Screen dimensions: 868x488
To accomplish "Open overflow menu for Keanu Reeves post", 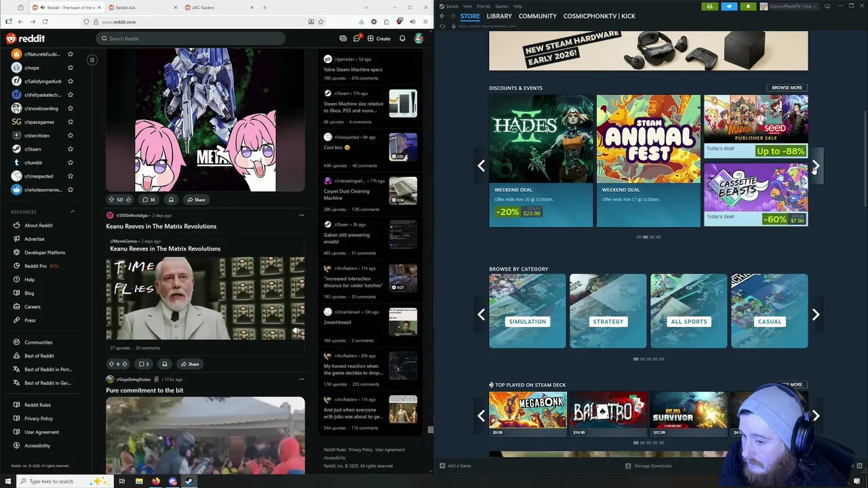I will click(302, 216).
